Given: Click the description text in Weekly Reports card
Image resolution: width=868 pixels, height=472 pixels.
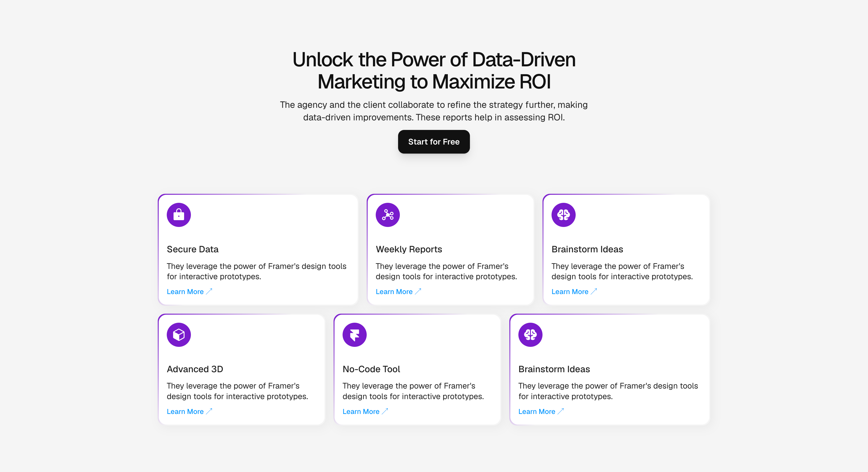Looking at the screenshot, I should point(446,271).
